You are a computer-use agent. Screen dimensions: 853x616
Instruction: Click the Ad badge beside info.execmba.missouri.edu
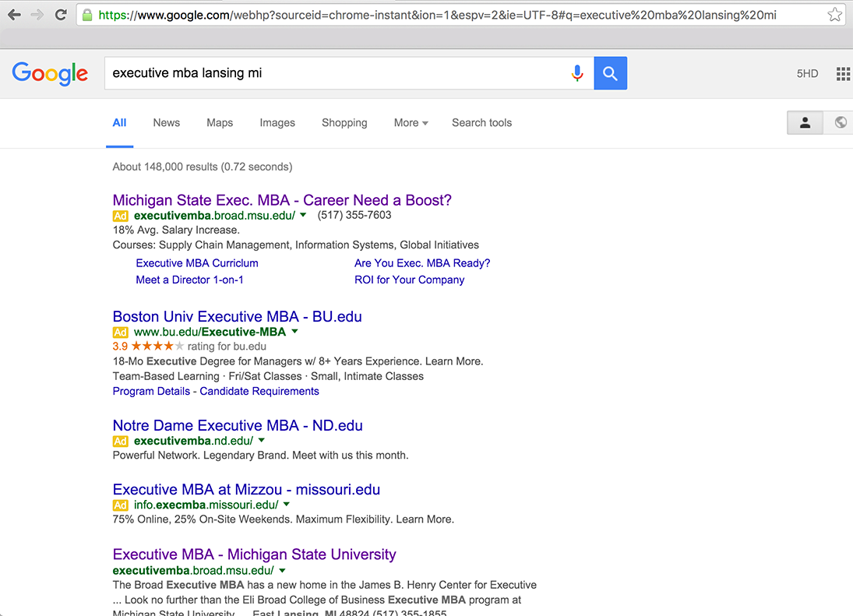point(120,505)
